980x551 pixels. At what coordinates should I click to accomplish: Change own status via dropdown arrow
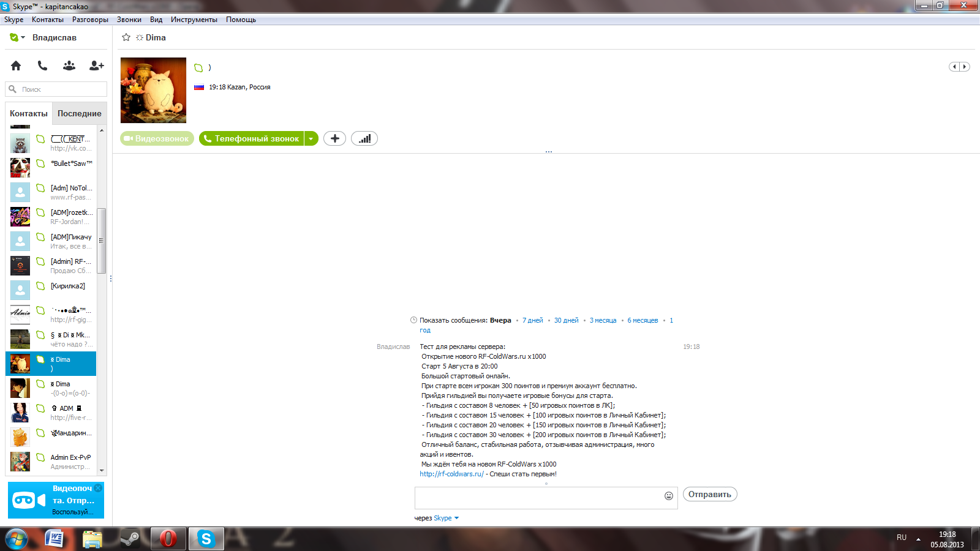(23, 37)
